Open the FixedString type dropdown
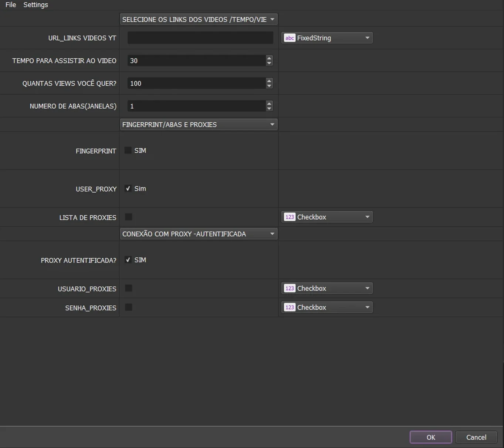 tap(327, 38)
